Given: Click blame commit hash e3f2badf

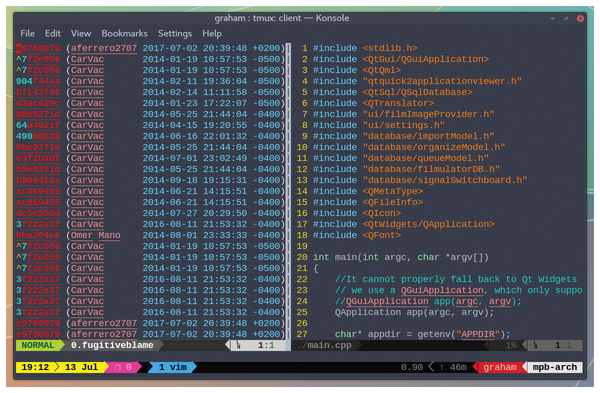Looking at the screenshot, I should click(x=38, y=158).
